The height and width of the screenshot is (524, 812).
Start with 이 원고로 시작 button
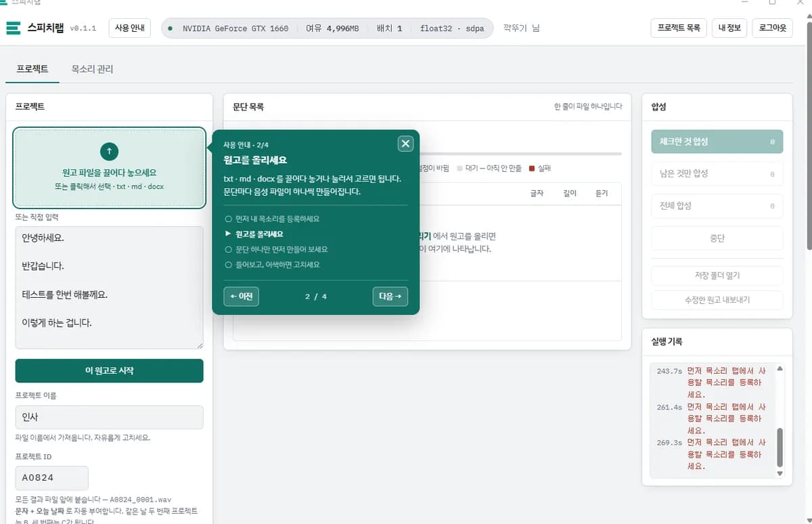click(109, 371)
